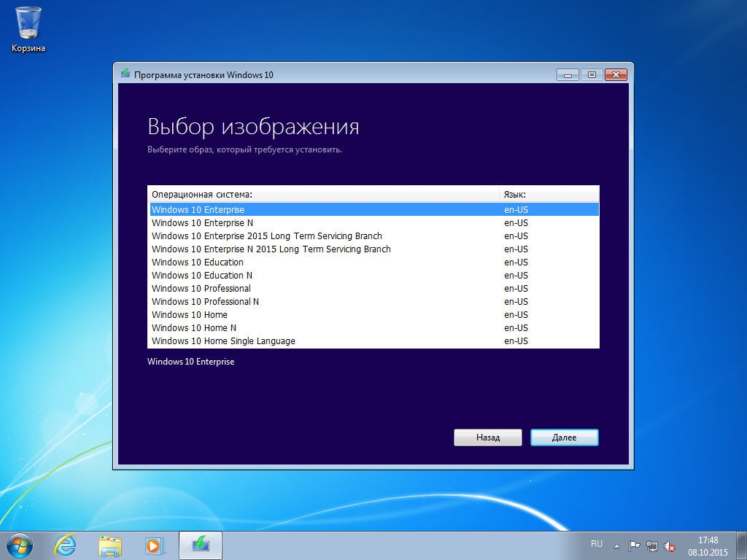This screenshot has height=560, width=747.
Task: Click the muted volume tray icon
Action: (670, 546)
